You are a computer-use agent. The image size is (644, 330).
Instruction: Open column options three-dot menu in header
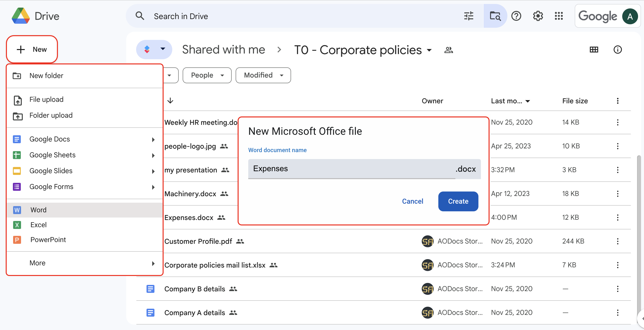(x=618, y=101)
